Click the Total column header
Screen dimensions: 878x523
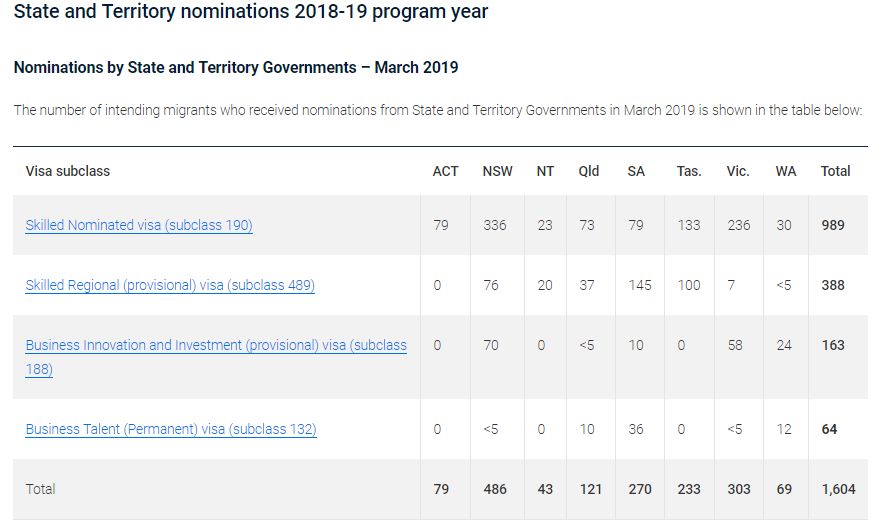835,171
